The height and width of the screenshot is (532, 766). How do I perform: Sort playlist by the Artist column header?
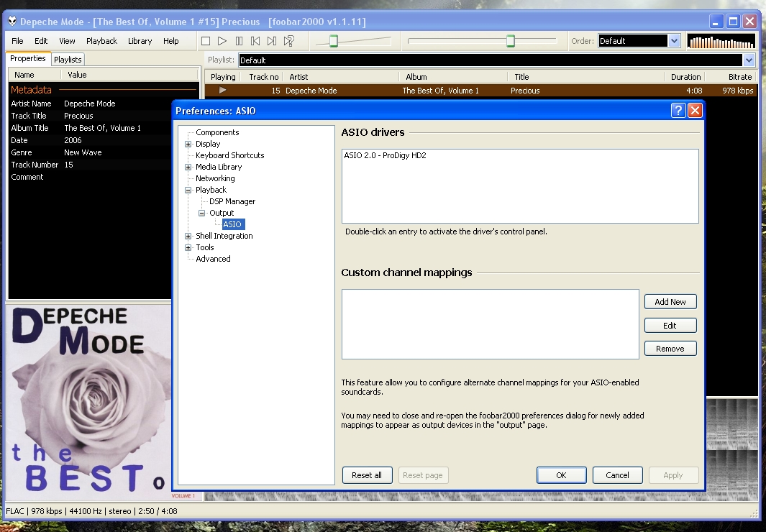tap(342, 77)
